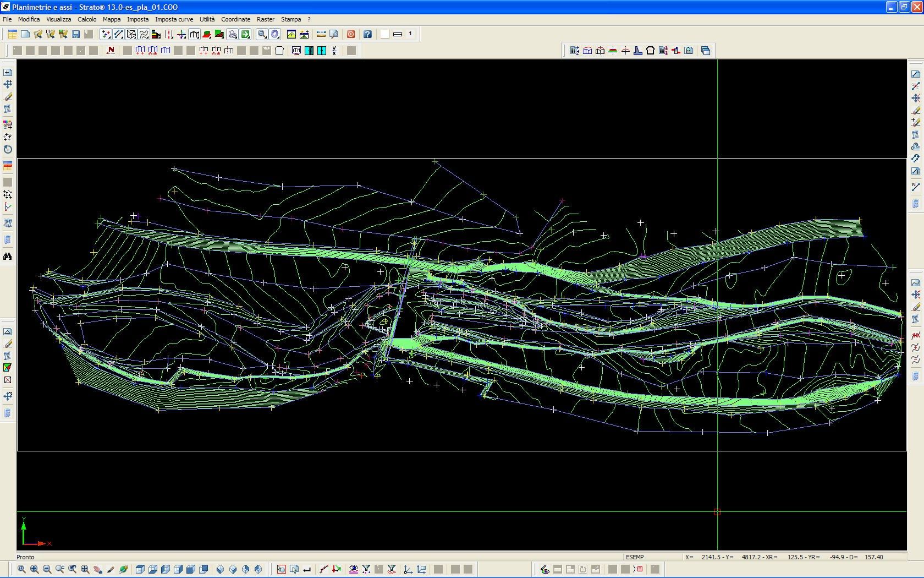Select the ruler measure tool in top toolbar

pos(321,34)
